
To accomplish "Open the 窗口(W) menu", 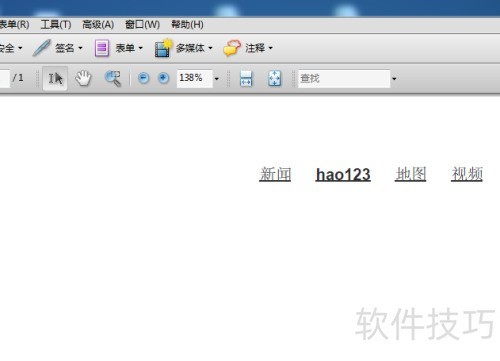I will click(142, 25).
